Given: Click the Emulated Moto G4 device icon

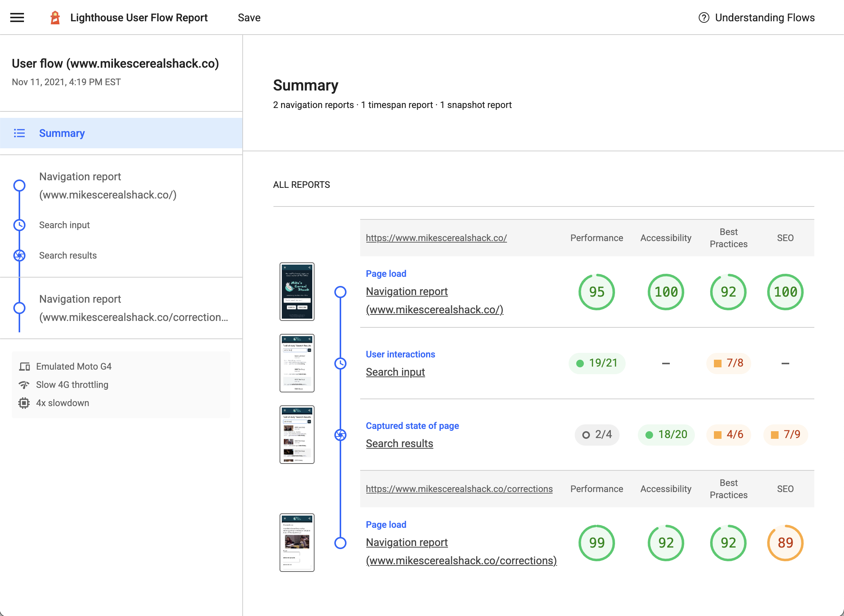Looking at the screenshot, I should click(24, 367).
